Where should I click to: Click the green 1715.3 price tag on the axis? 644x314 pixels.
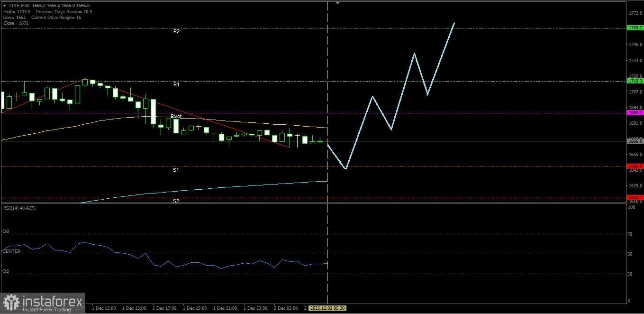tap(635, 81)
